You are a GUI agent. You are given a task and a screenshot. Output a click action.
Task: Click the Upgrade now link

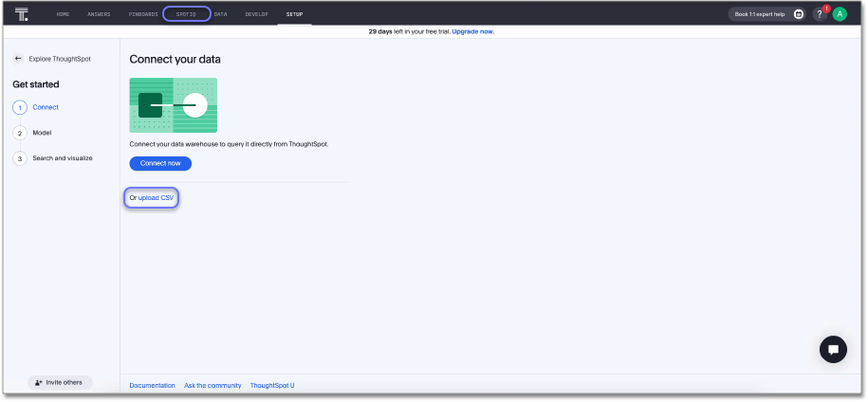tap(472, 31)
